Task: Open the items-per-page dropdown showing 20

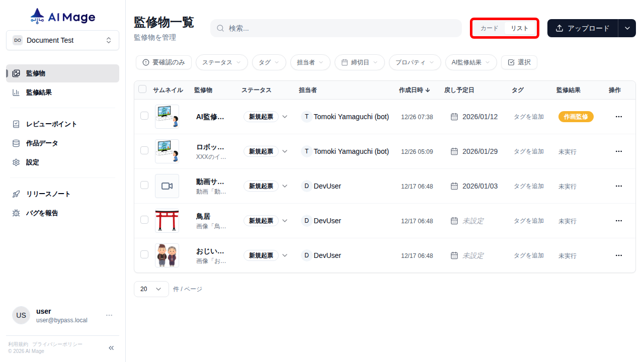Action: (x=151, y=289)
